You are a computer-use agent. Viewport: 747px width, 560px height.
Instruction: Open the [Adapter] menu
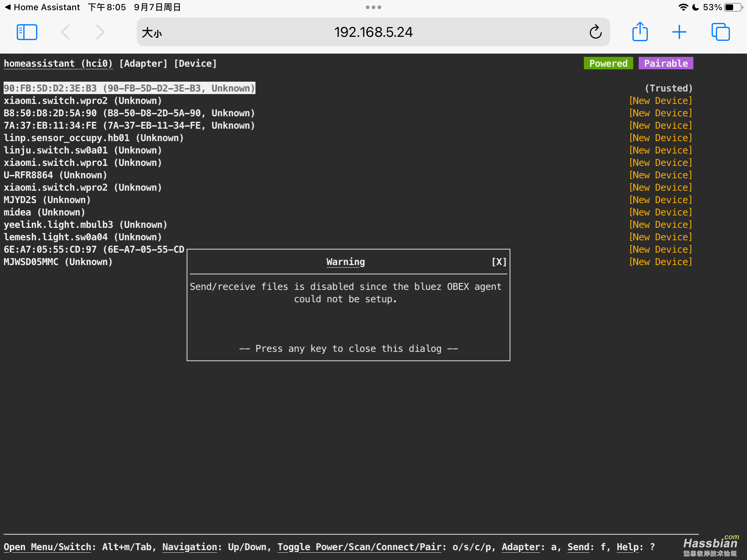click(143, 63)
